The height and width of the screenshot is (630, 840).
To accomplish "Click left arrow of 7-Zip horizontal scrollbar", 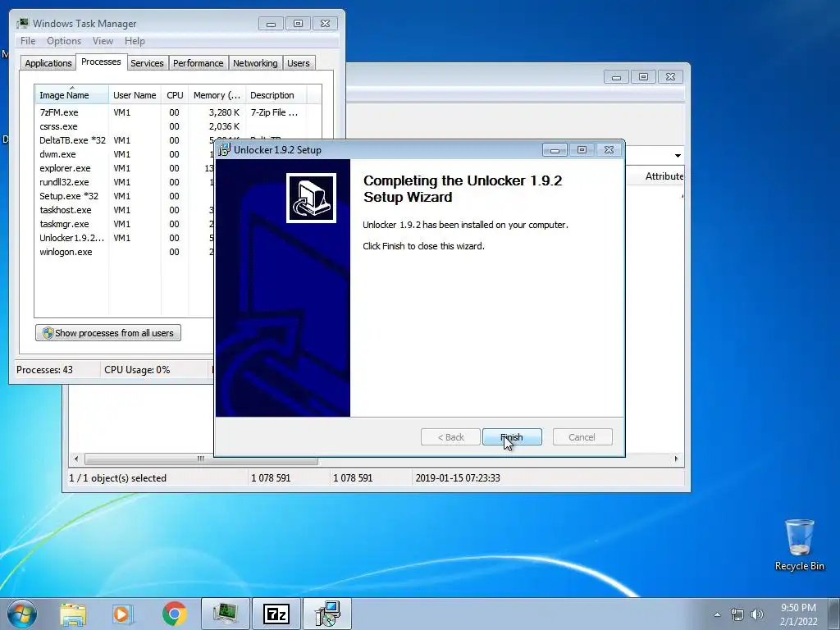I will click(x=76, y=459).
